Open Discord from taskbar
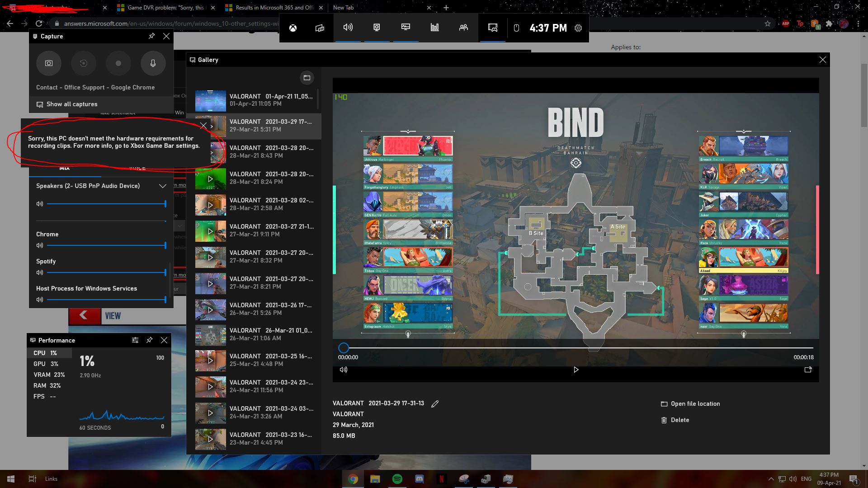The width and height of the screenshot is (868, 488). (420, 479)
